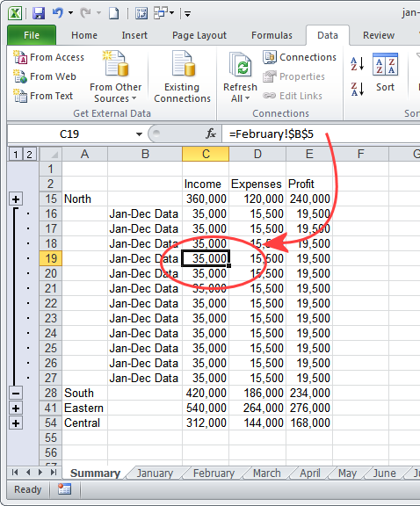Go to last sheet tab navigation arrow
The image size is (420, 506).
pos(54,473)
